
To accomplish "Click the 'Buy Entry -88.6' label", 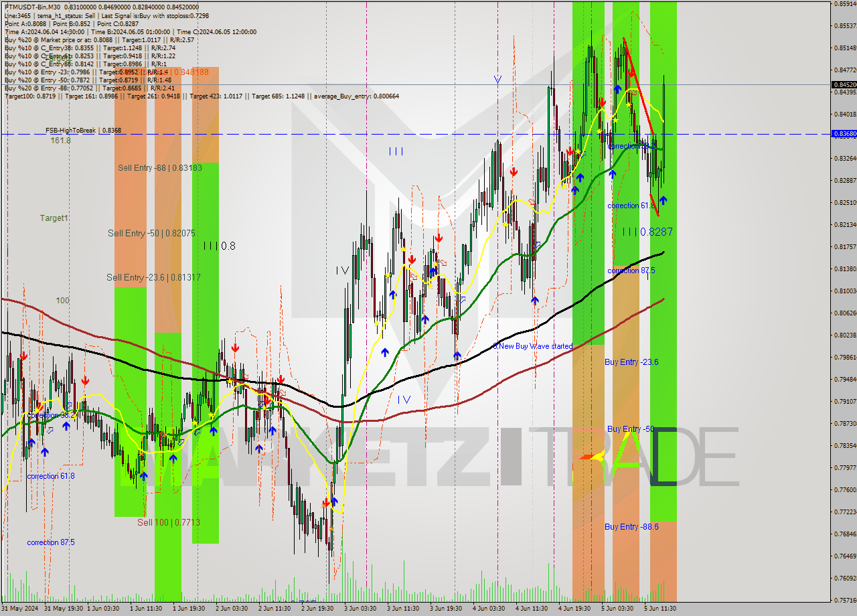I will 631,526.
